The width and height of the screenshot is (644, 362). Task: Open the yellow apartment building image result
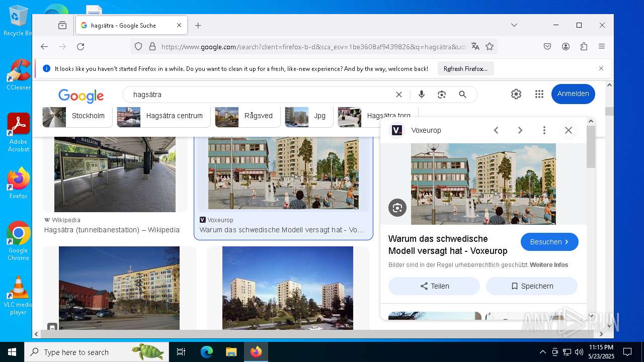(119, 288)
